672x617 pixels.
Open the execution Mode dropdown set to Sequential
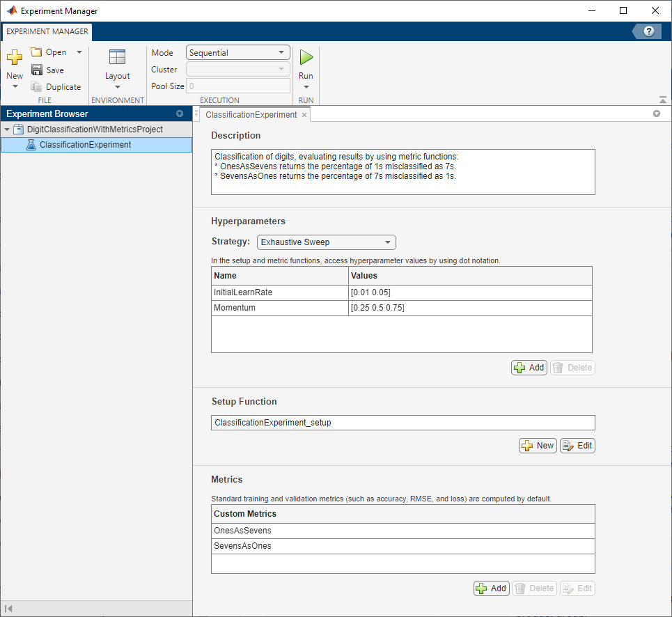[238, 53]
